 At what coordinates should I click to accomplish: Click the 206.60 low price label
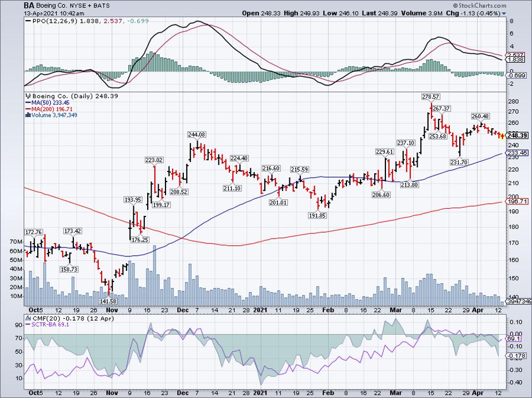point(381,195)
